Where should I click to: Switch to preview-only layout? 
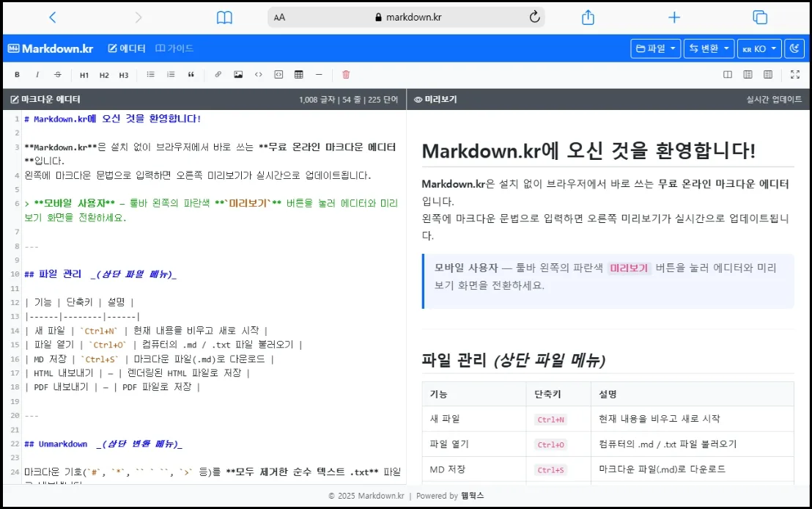[x=768, y=75]
